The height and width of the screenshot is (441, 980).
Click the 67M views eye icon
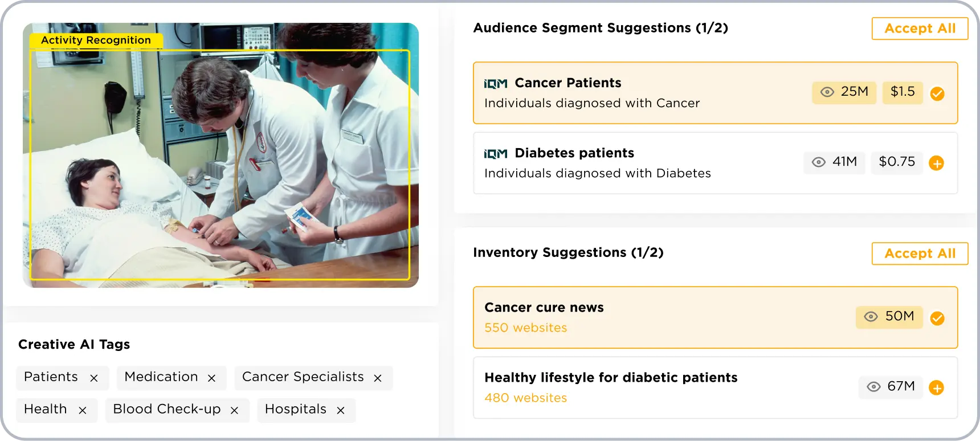(873, 387)
